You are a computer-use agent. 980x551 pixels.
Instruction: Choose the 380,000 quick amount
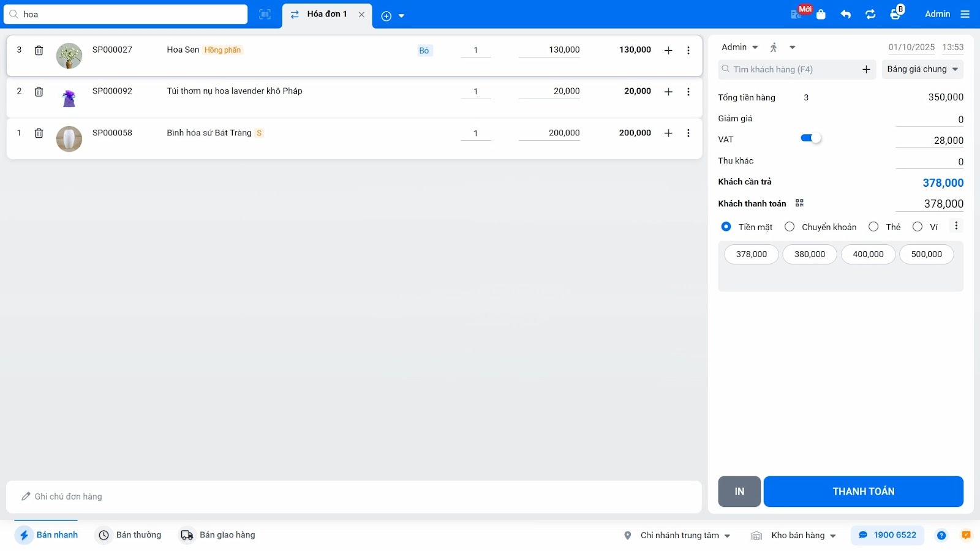coord(810,254)
